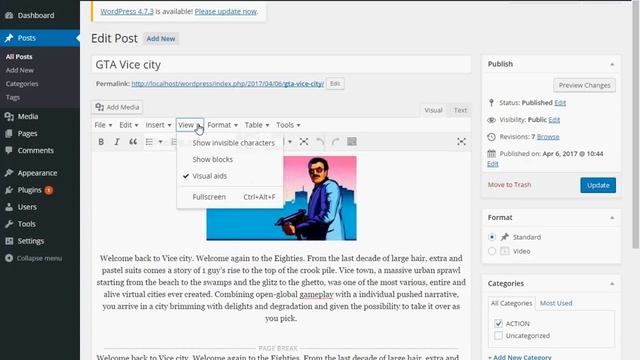The width and height of the screenshot is (640, 360).
Task: Open the Table menu dropdown
Action: (x=257, y=125)
